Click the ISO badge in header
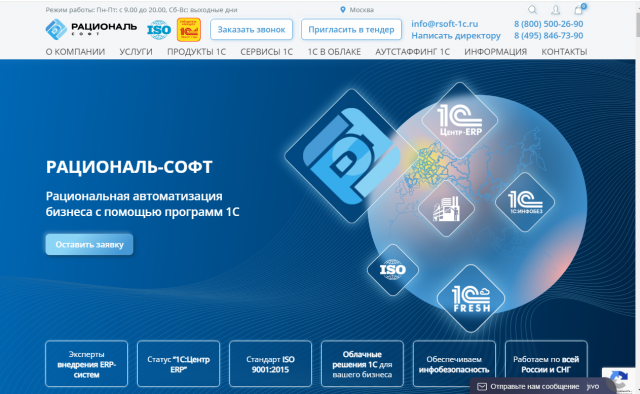 tap(159, 30)
